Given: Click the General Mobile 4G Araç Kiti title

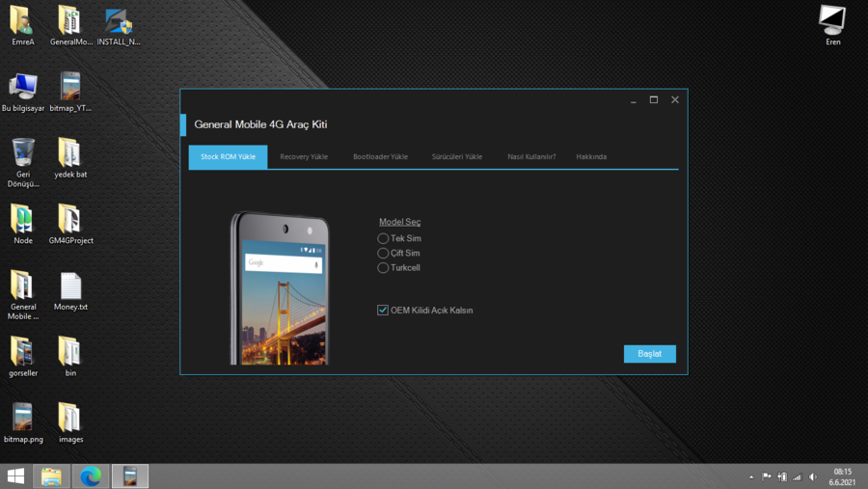Looking at the screenshot, I should point(260,124).
